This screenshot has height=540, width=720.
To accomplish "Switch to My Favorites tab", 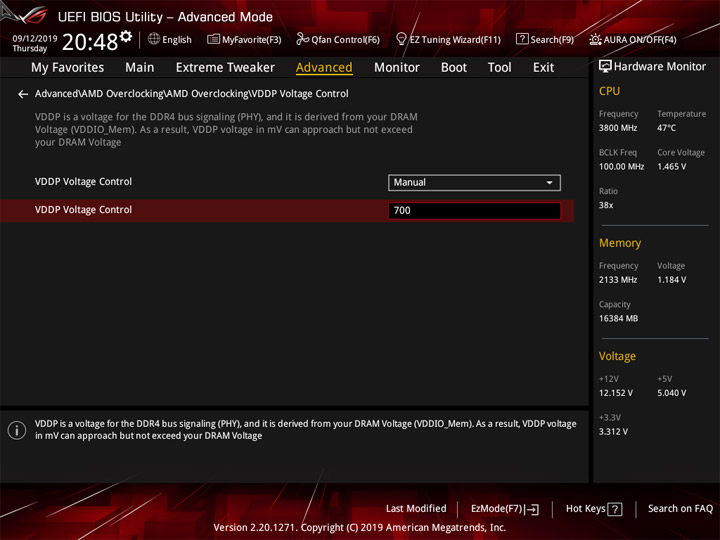I will [68, 68].
